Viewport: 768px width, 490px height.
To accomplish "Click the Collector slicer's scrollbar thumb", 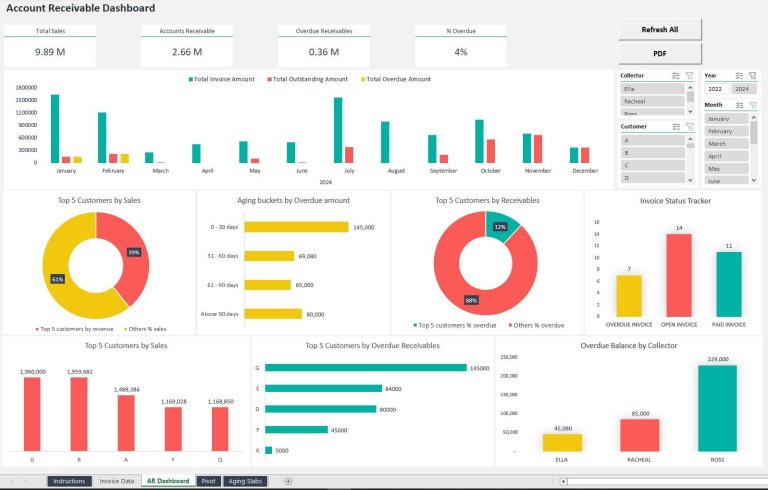I will [691, 97].
